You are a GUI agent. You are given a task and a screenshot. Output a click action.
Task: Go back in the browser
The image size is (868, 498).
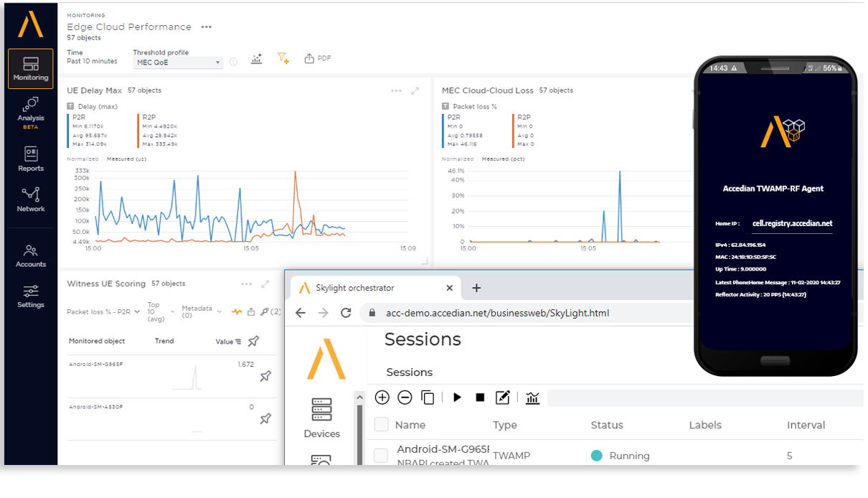(x=301, y=313)
